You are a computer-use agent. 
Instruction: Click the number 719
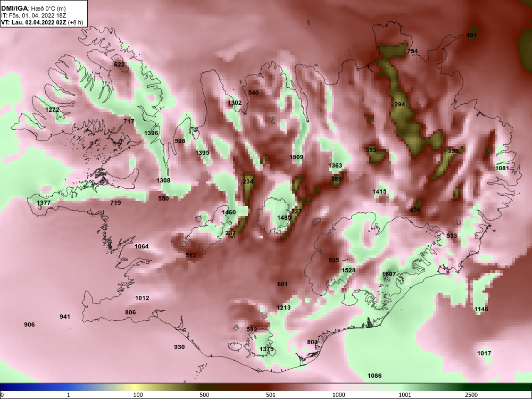click(115, 203)
